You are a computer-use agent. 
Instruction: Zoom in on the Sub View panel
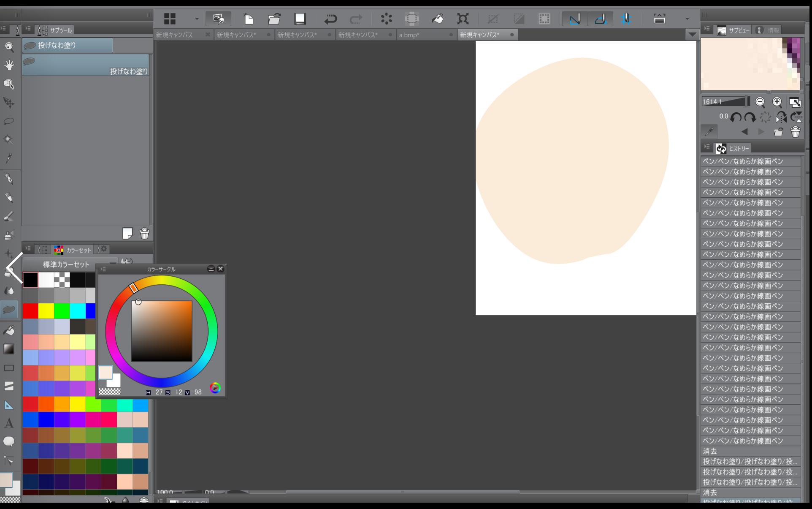(777, 102)
